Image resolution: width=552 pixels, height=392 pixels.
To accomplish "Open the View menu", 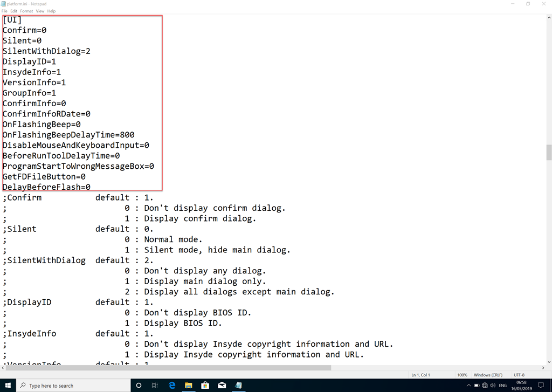I will pos(40,11).
